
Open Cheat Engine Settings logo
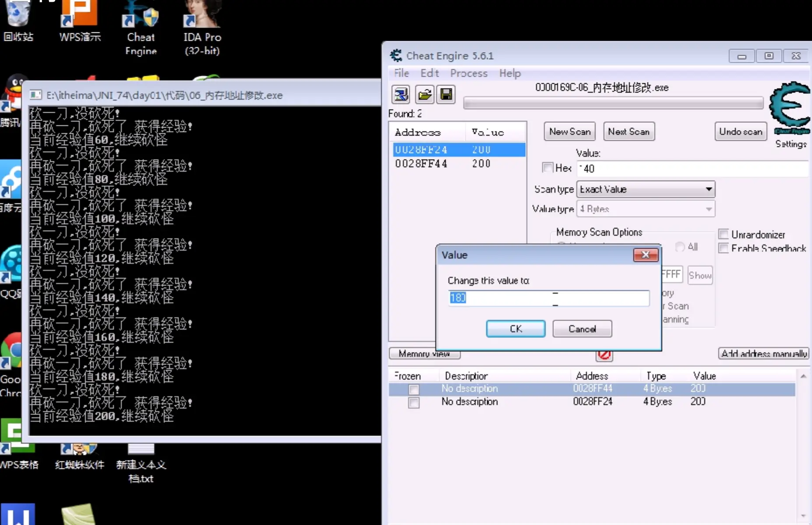pos(791,109)
